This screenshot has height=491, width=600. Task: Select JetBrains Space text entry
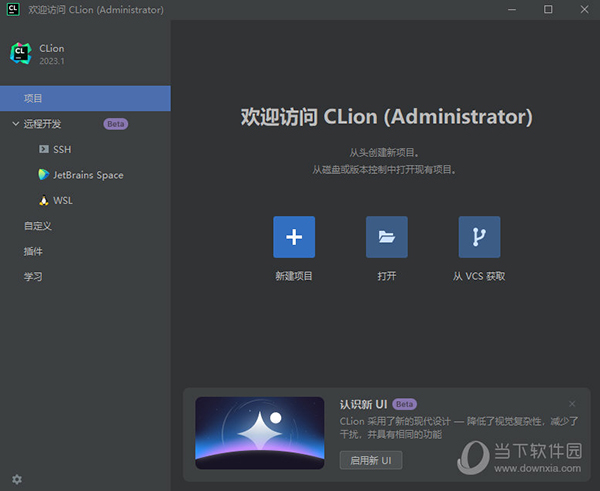click(88, 175)
